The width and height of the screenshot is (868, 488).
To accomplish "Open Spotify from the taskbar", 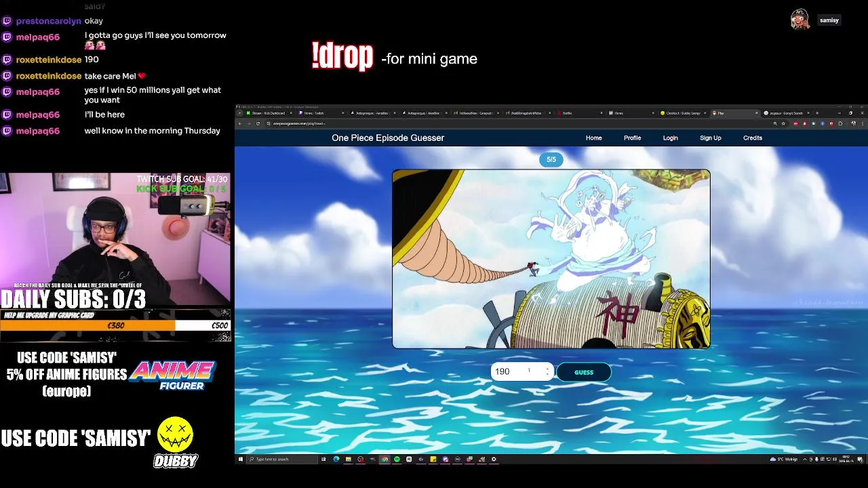I will (x=397, y=460).
